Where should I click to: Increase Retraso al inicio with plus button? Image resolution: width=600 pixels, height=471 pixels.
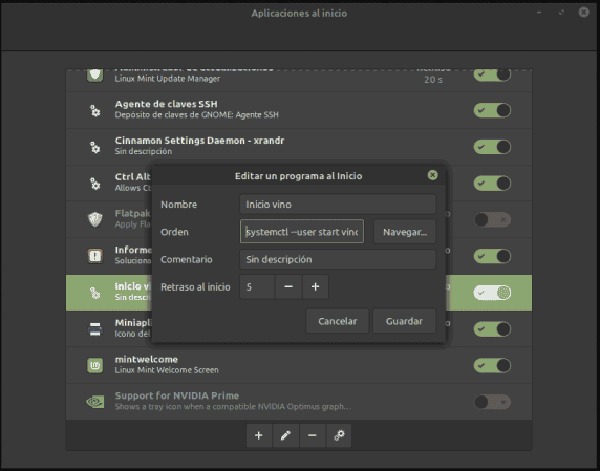315,287
